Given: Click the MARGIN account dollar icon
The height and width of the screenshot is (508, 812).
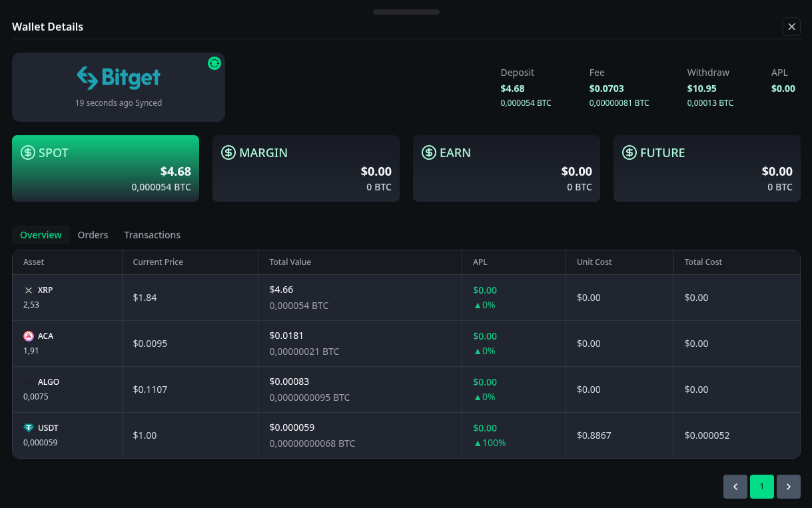Looking at the screenshot, I should [228, 152].
